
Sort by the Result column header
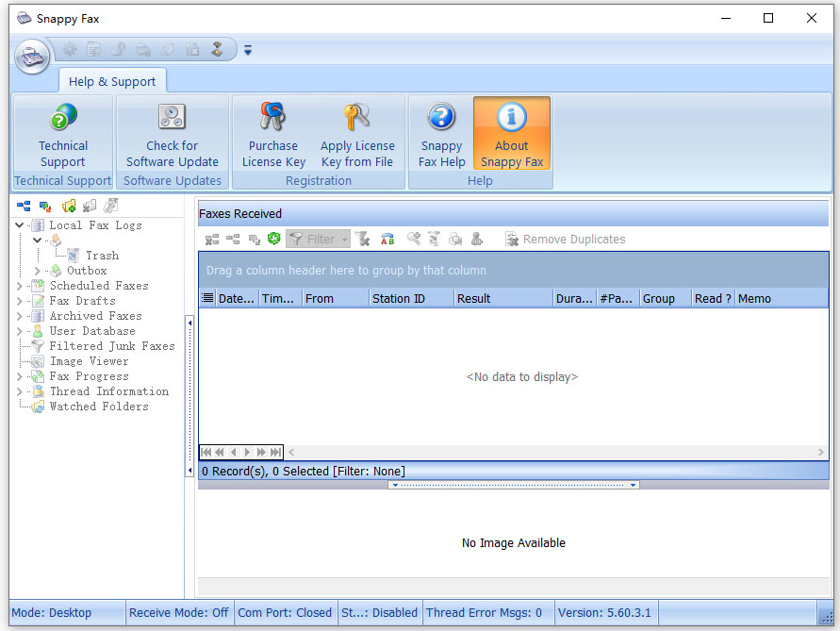coord(503,299)
